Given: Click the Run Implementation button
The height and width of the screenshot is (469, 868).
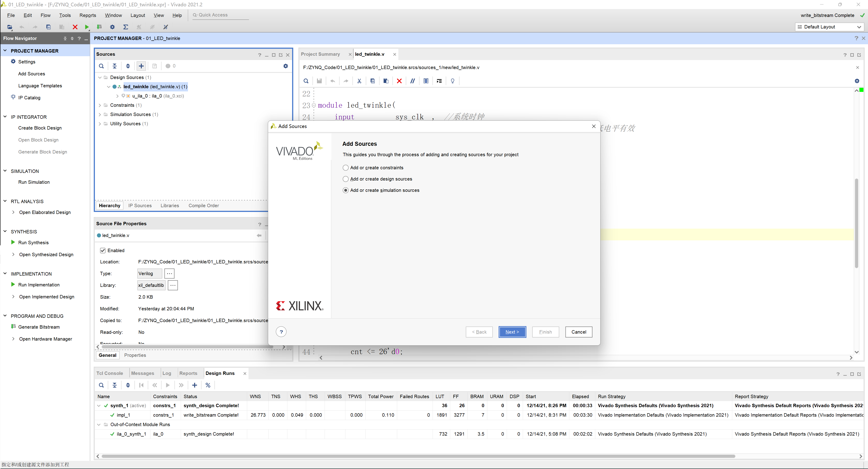Looking at the screenshot, I should 39,284.
